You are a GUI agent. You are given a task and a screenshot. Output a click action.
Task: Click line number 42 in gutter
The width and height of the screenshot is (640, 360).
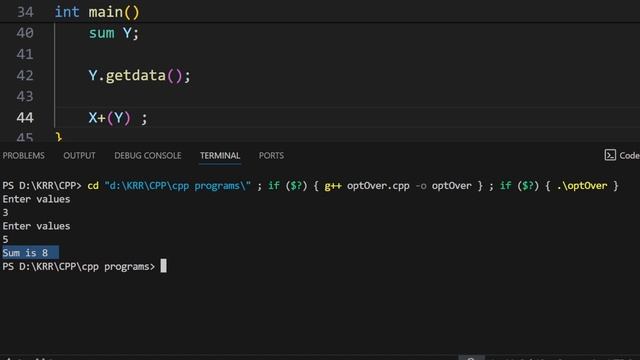(x=25, y=76)
